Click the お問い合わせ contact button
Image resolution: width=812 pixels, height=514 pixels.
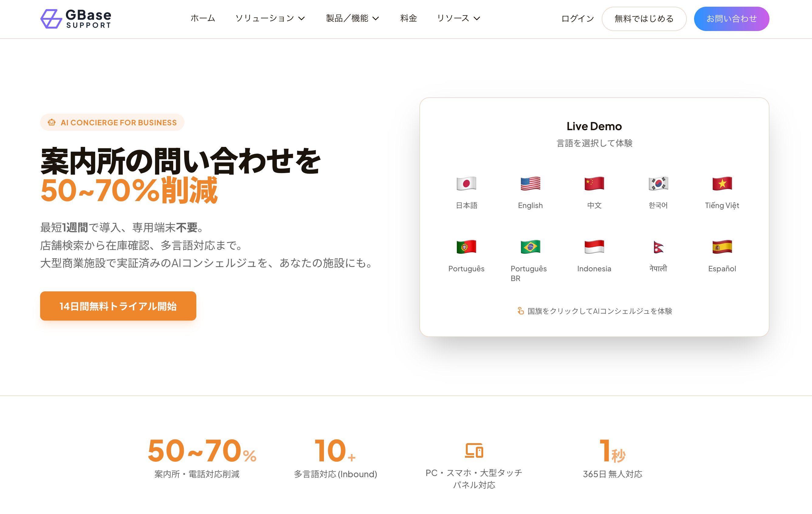[731, 19]
